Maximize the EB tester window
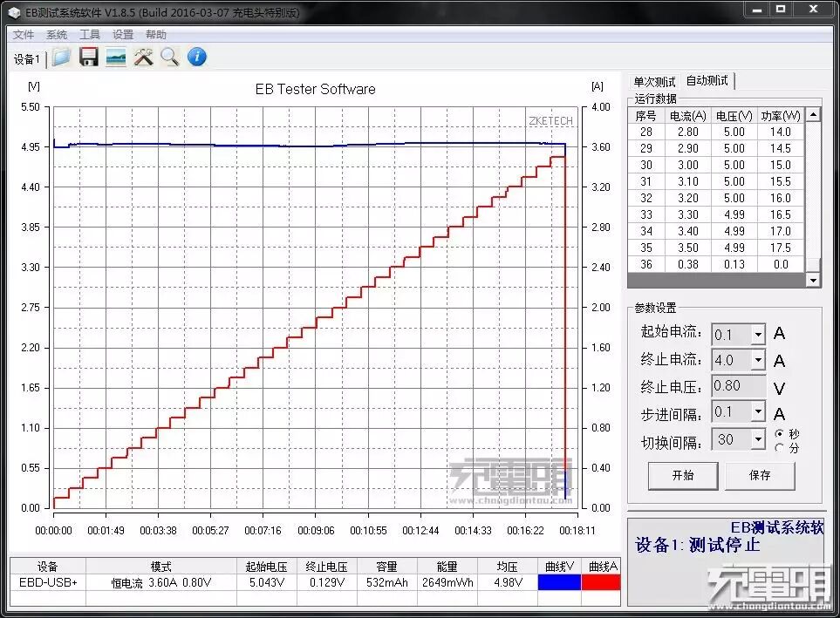The height and width of the screenshot is (618, 840). coord(781,10)
